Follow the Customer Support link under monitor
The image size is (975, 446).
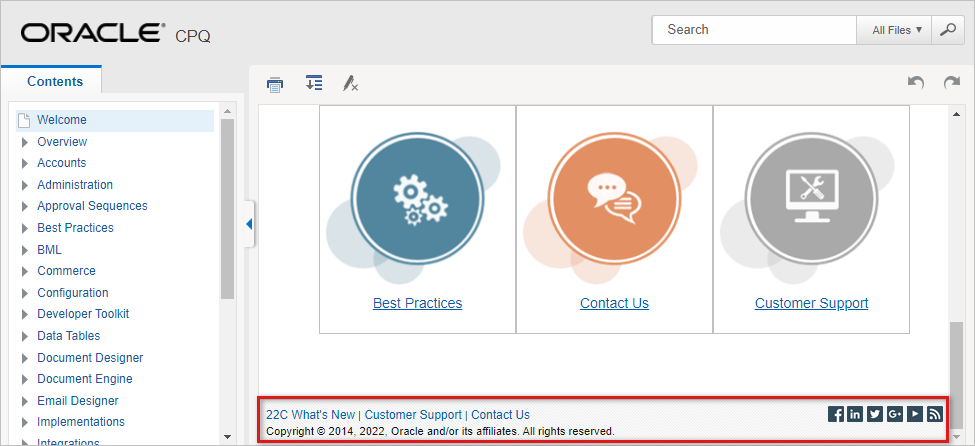811,304
